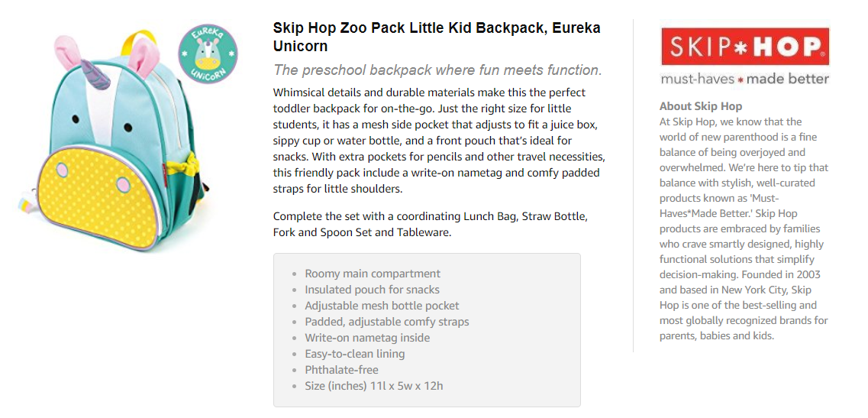Click the Size (inches) dimensions bullet
The height and width of the screenshot is (418, 868).
coord(373,386)
